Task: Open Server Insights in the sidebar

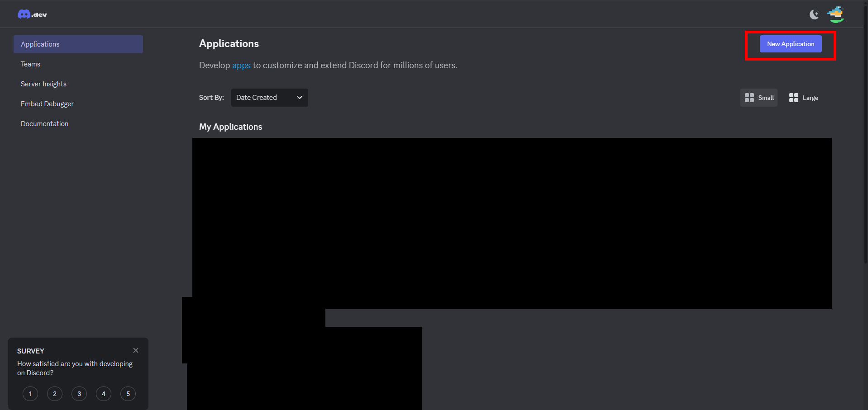Action: 78,84
